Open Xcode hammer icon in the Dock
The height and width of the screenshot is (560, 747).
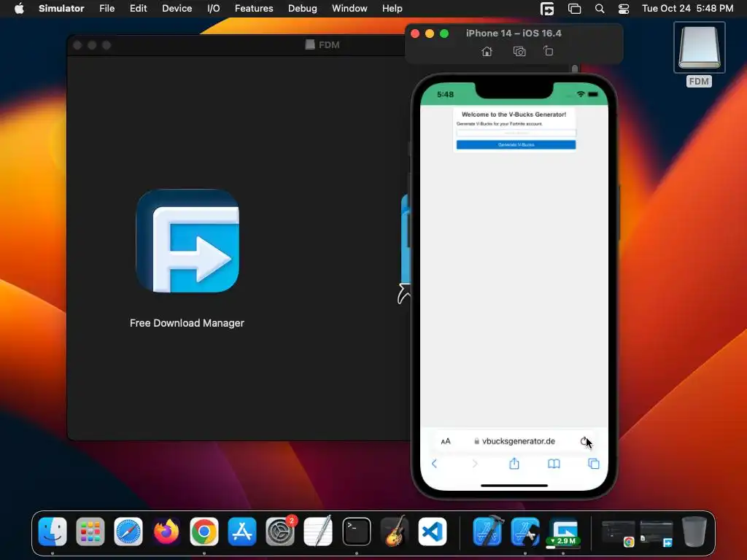coord(487,532)
